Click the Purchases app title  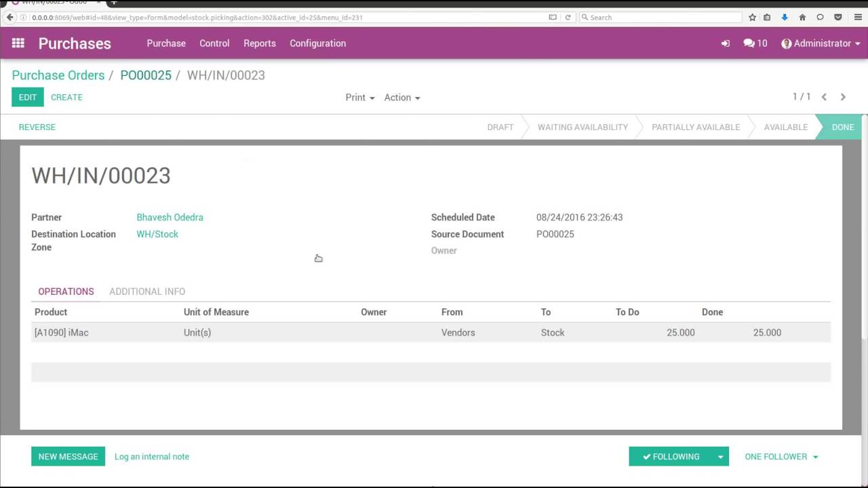point(75,43)
